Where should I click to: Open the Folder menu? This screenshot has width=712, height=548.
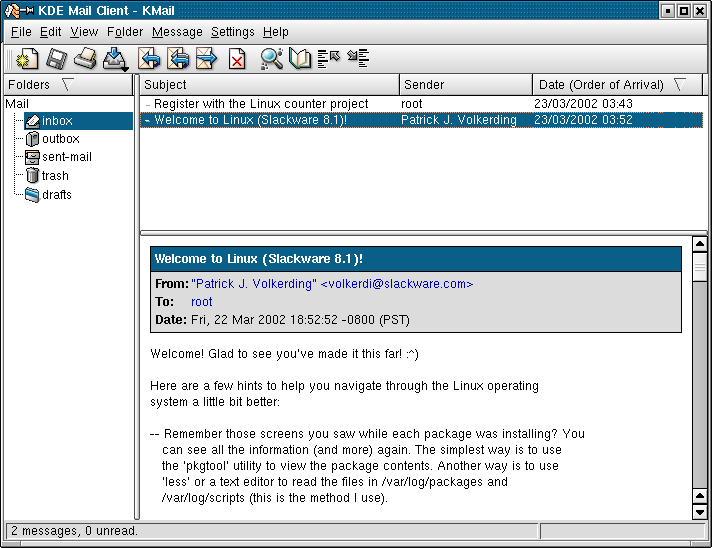coord(125,32)
